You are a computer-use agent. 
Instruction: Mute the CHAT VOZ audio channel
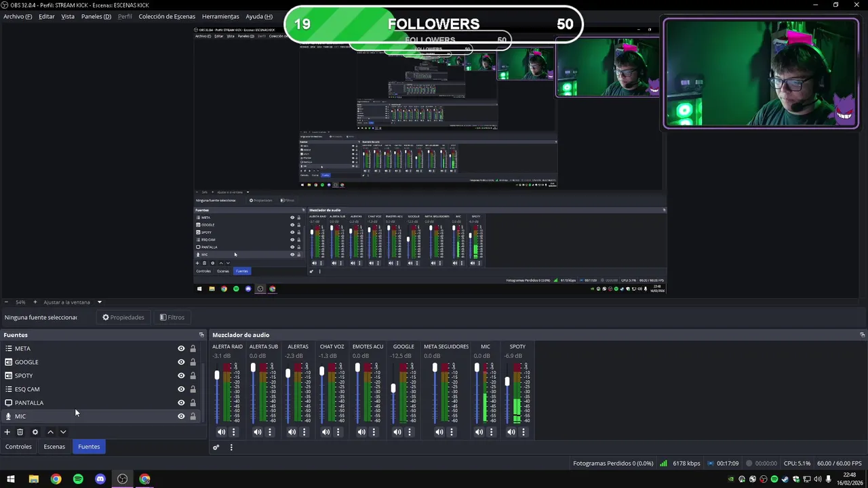(x=325, y=432)
